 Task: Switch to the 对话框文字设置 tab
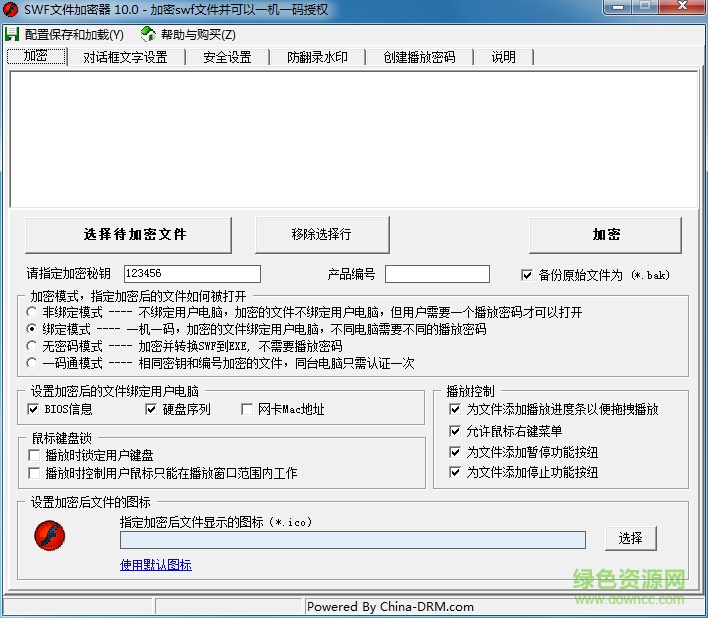pos(125,57)
